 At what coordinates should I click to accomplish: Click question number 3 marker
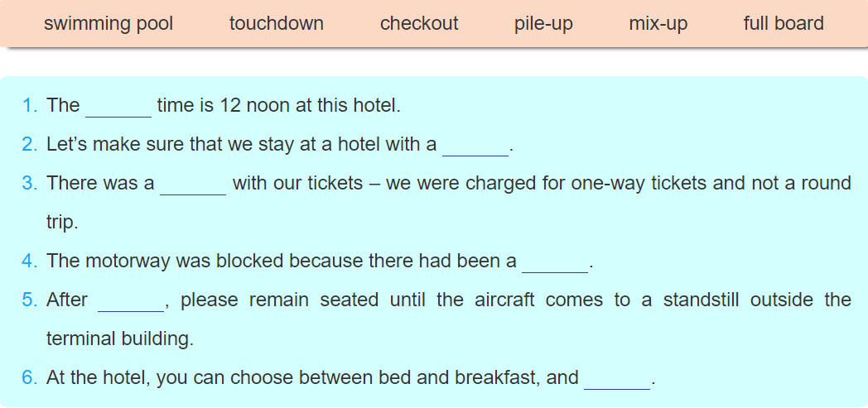pos(29,184)
